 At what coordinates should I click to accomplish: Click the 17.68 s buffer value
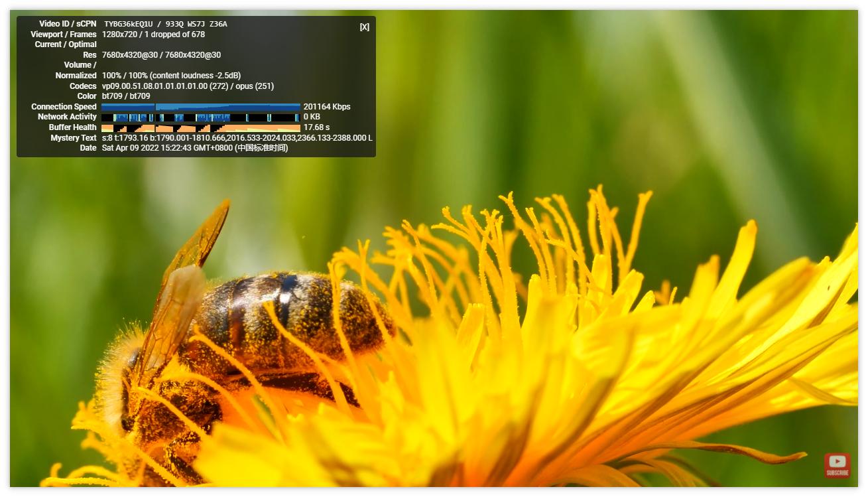click(x=316, y=127)
